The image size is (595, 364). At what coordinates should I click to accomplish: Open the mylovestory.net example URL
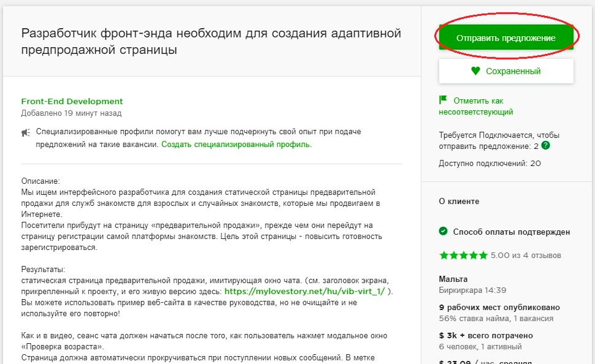[x=304, y=291]
